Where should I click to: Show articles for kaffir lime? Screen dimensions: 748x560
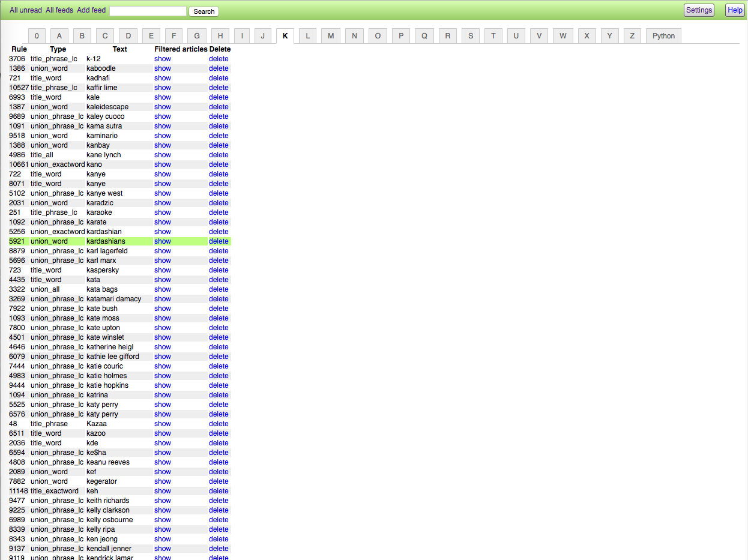point(163,88)
